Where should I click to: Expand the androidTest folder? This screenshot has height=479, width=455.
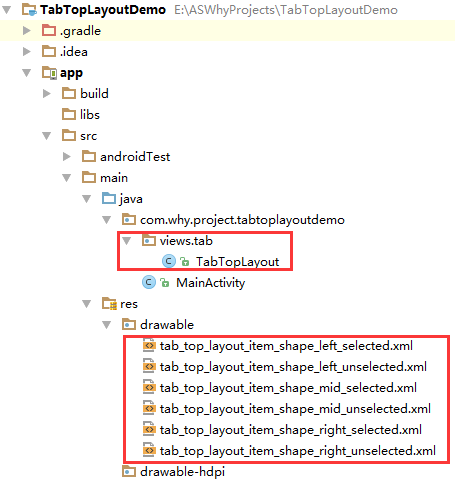click(67, 157)
